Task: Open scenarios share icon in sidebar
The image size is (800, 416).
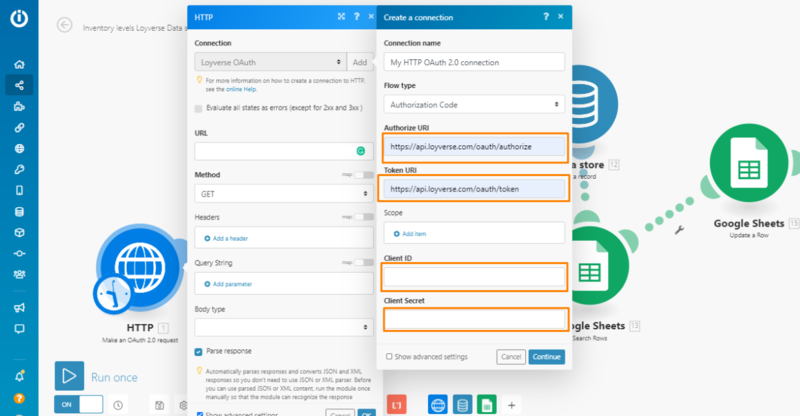Action: pyautogui.click(x=19, y=85)
